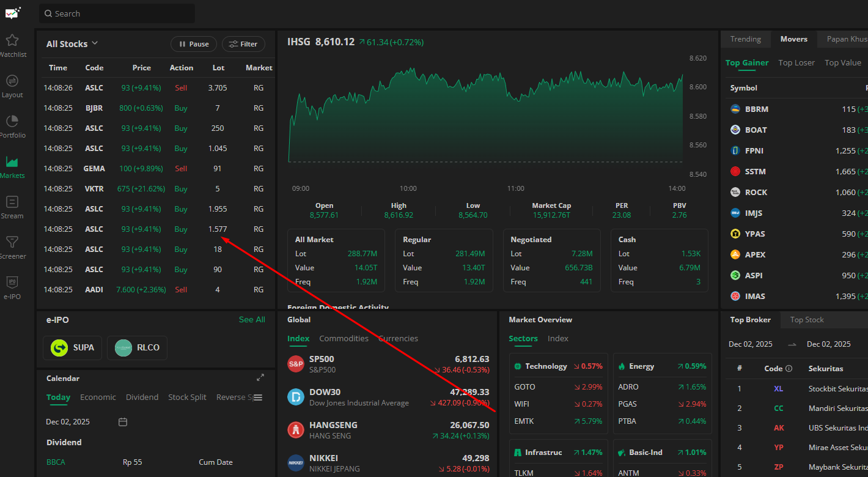Open the SUPA e-IPO card

point(73,347)
